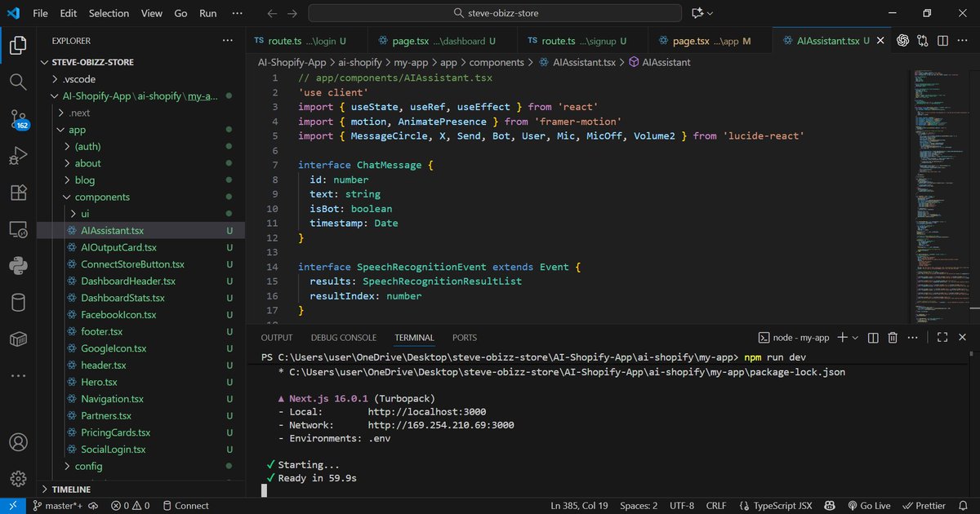980x514 pixels.
Task: Maximize the terminal panel with the expand icon
Action: [x=942, y=336]
